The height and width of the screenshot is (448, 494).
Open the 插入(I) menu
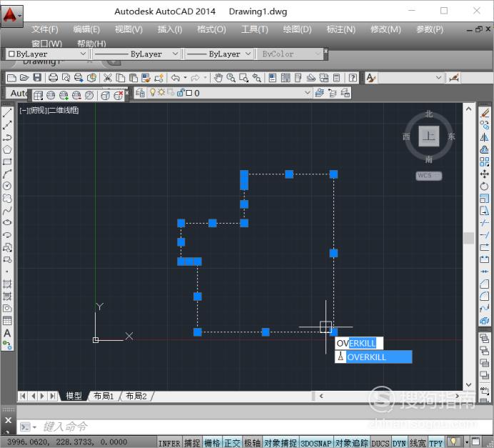[170, 29]
